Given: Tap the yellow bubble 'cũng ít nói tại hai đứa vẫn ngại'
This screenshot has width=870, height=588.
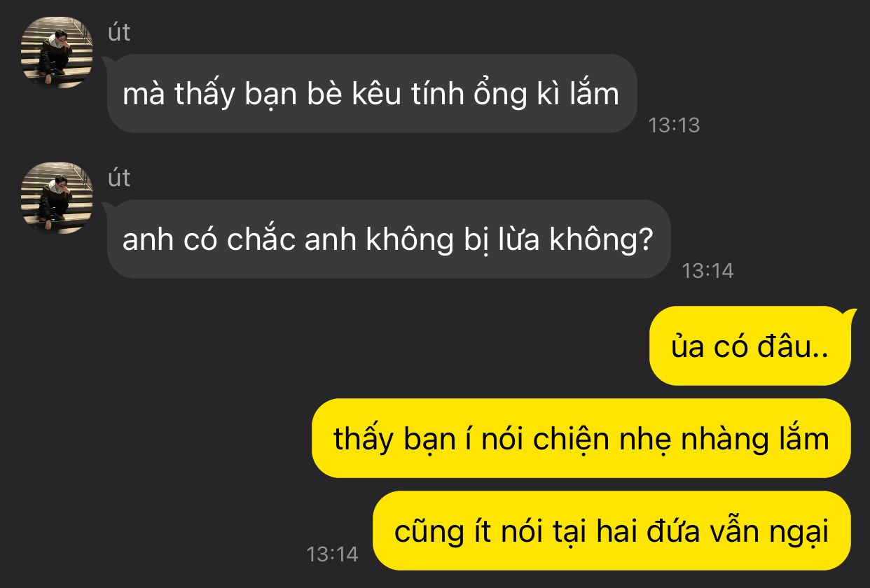Looking at the screenshot, I should tap(612, 531).
